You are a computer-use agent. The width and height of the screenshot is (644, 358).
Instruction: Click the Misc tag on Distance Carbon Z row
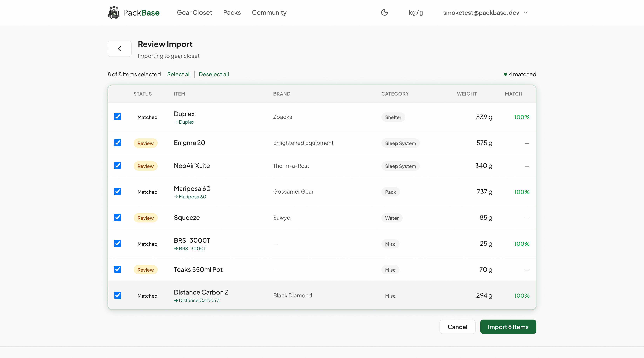click(390, 296)
